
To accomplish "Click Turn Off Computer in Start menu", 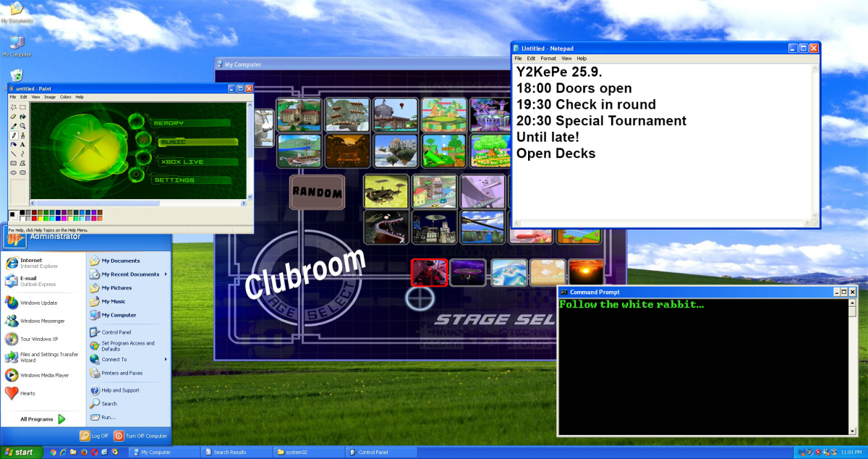I will [140, 436].
